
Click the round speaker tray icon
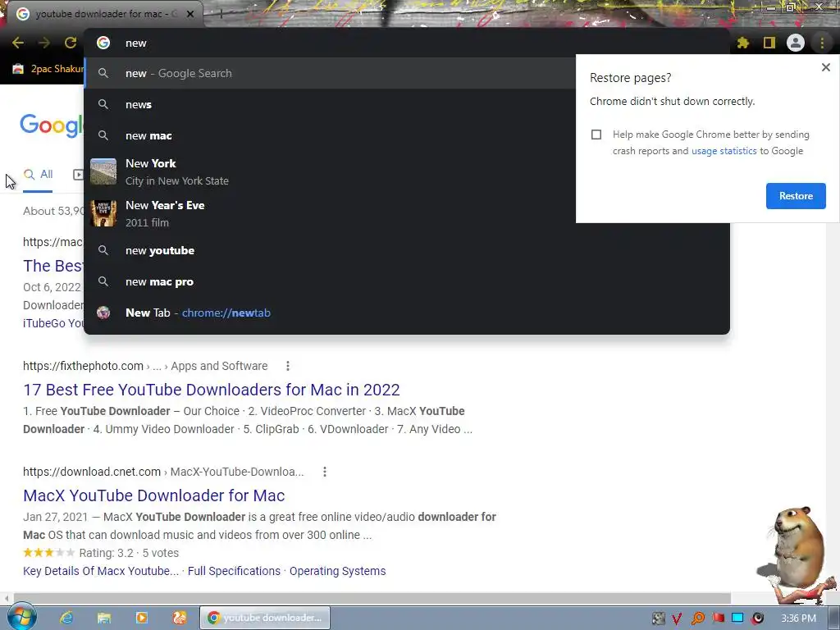pyautogui.click(x=757, y=619)
